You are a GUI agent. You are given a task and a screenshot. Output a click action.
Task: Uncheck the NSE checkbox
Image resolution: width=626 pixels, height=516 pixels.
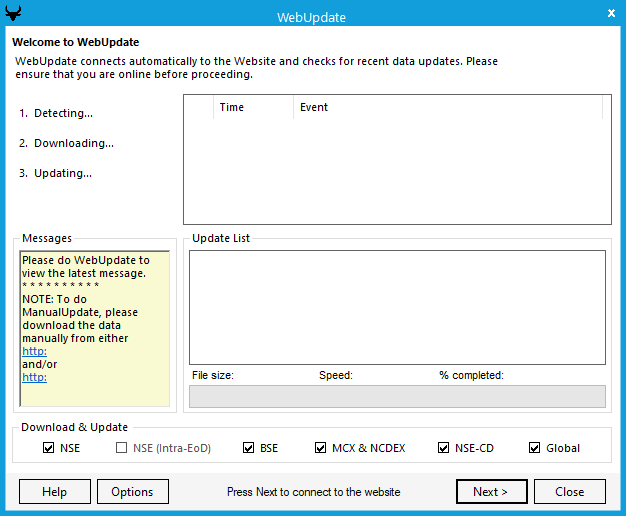(49, 448)
